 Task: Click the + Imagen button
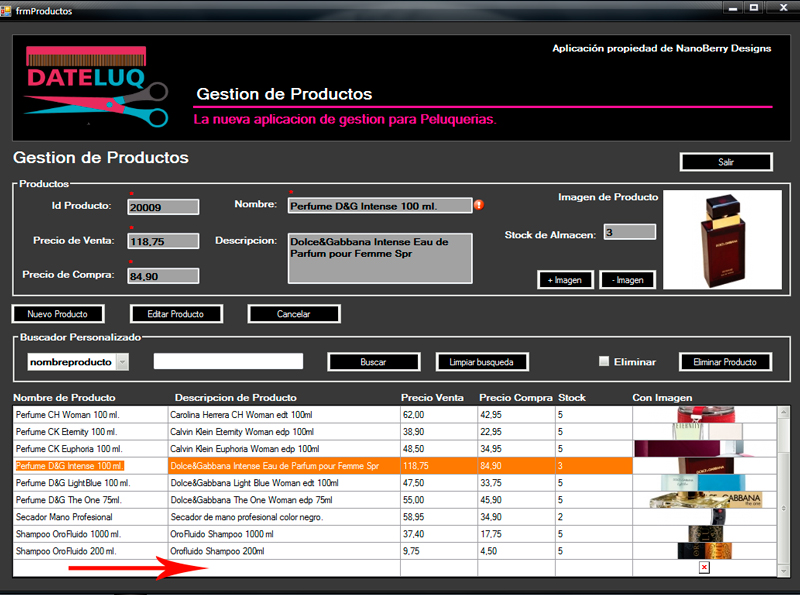coord(565,280)
